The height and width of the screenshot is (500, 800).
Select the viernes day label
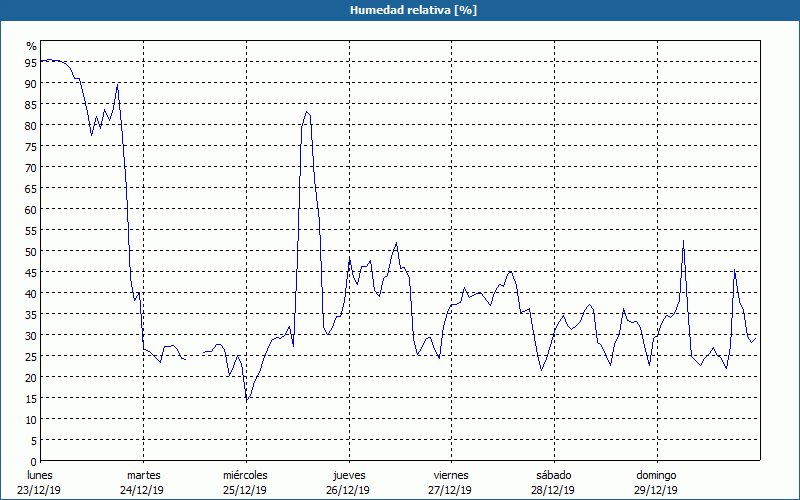click(x=452, y=475)
